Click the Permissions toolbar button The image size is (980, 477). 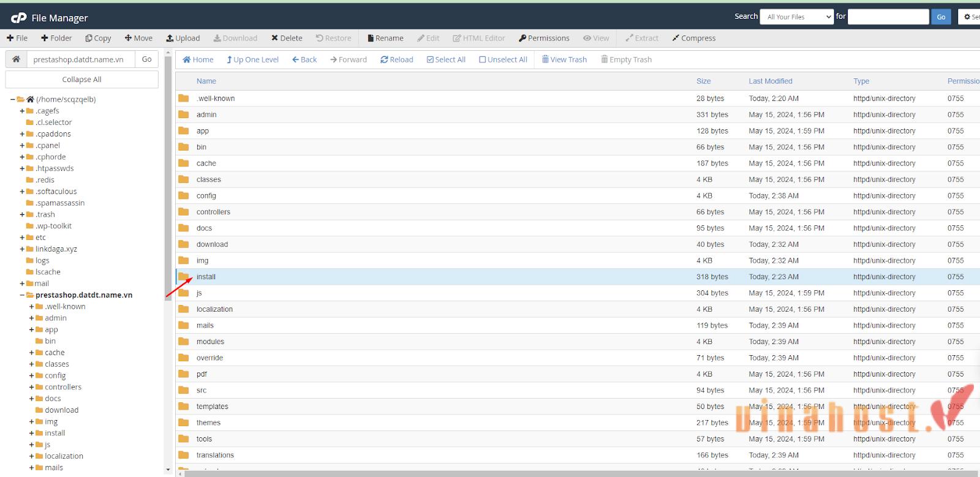point(544,38)
